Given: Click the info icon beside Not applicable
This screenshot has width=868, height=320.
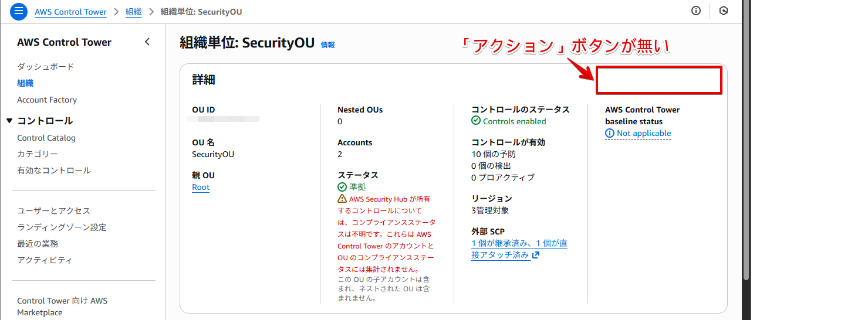Looking at the screenshot, I should (610, 134).
